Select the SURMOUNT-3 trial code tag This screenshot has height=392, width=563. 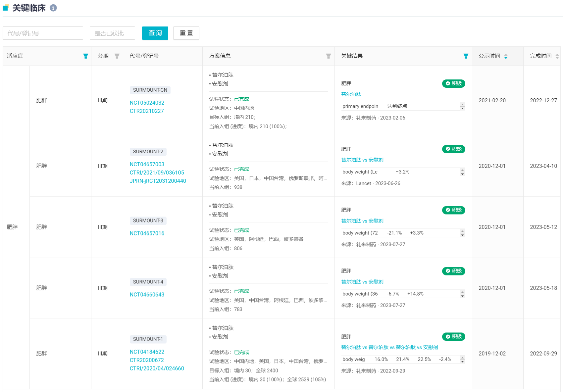tap(148, 221)
